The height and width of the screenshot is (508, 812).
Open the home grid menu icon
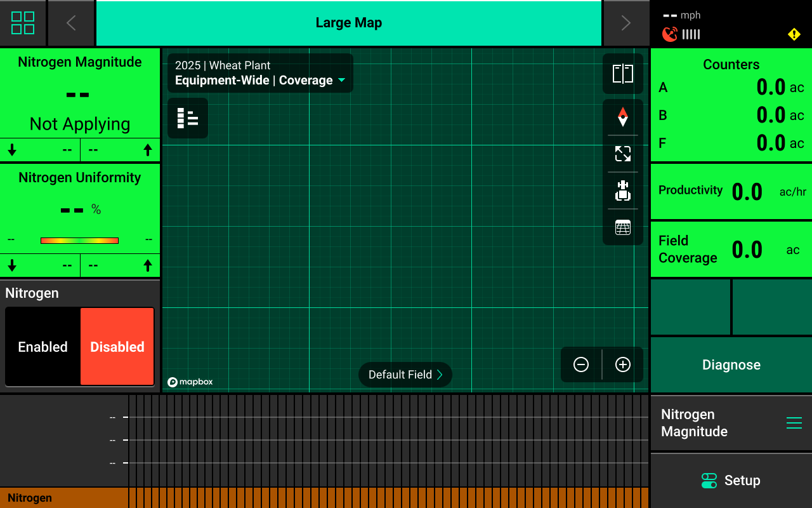pos(23,23)
